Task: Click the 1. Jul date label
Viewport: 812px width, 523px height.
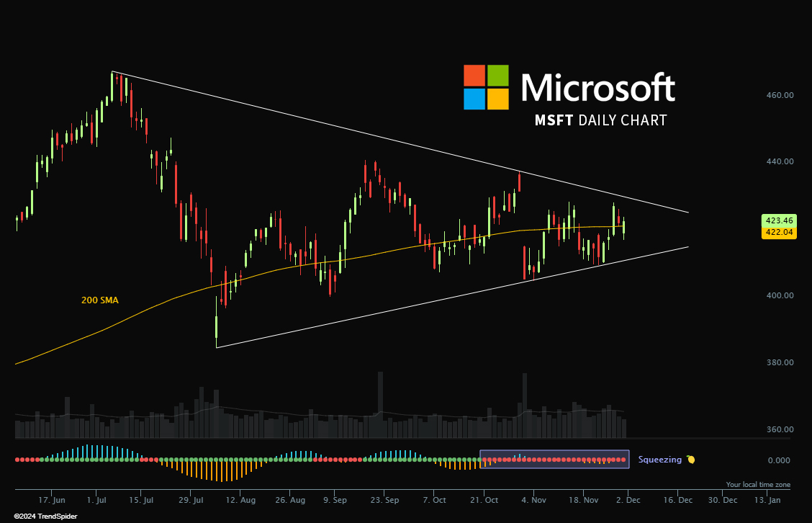Action: [96, 500]
